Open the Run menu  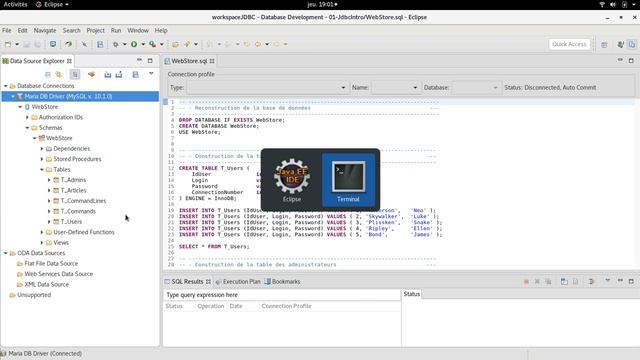(116, 30)
